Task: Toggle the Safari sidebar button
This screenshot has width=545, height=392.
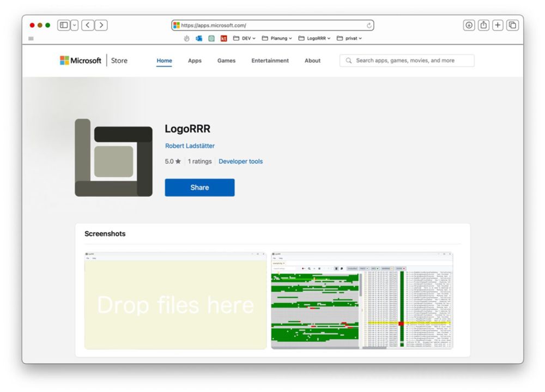Action: point(64,25)
